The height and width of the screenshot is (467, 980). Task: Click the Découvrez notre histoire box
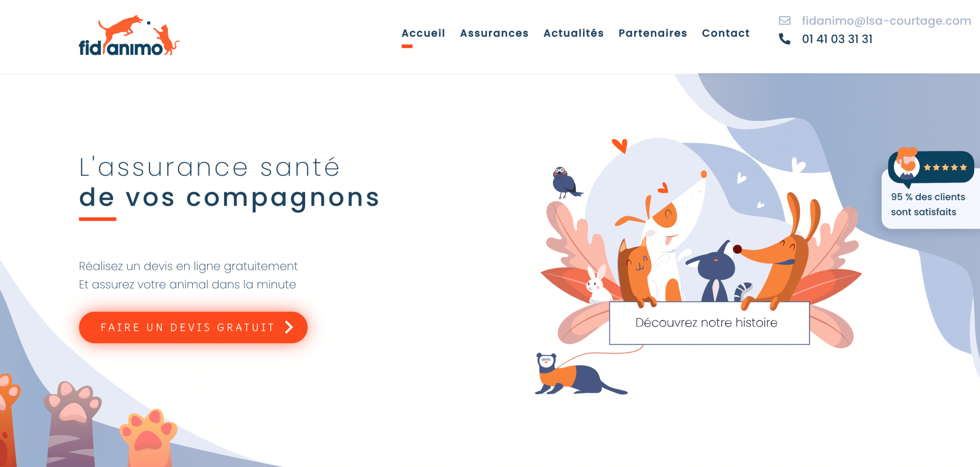point(709,323)
